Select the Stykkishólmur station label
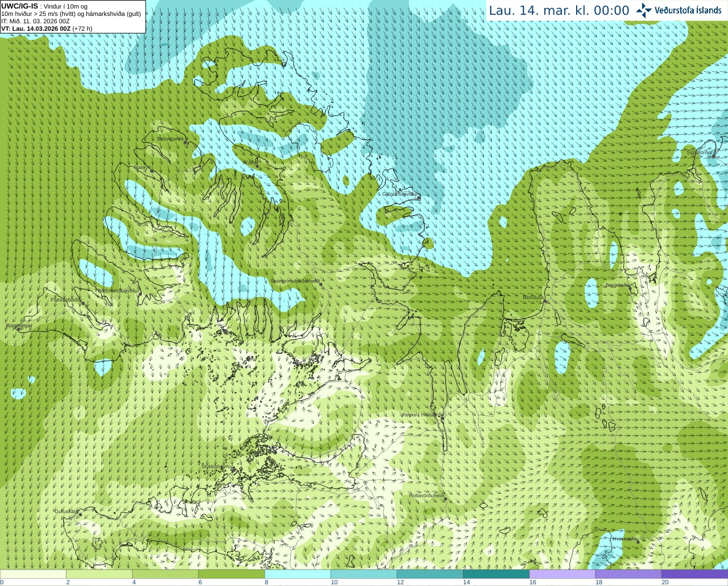The height and width of the screenshot is (586, 728). tap(217, 466)
